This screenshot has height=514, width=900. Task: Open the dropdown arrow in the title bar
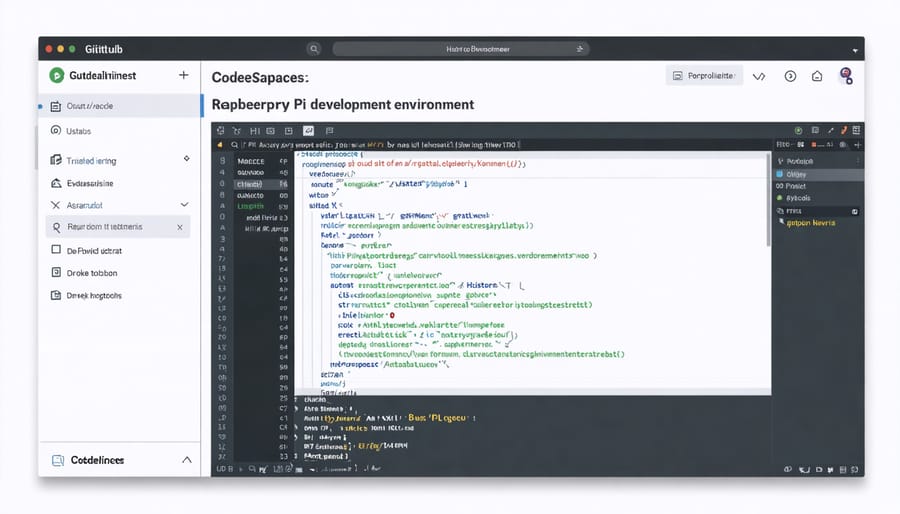855,50
